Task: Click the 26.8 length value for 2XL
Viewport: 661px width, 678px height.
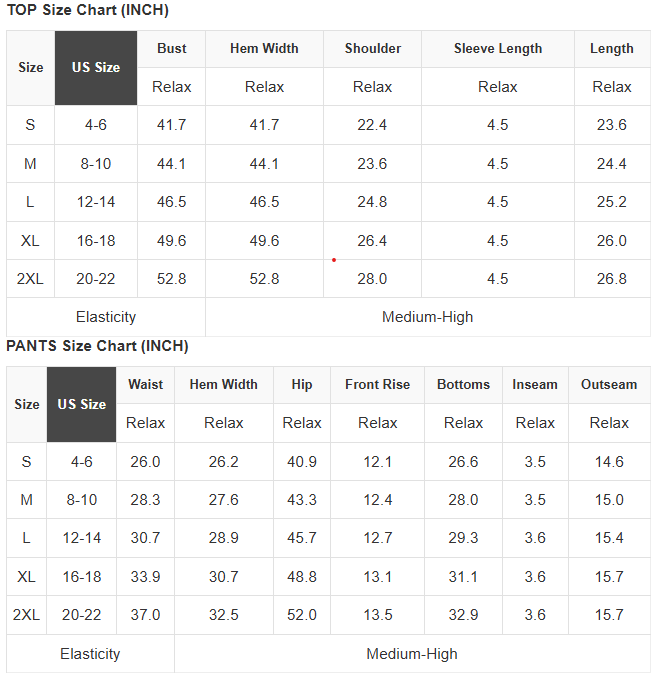Action: [612, 279]
